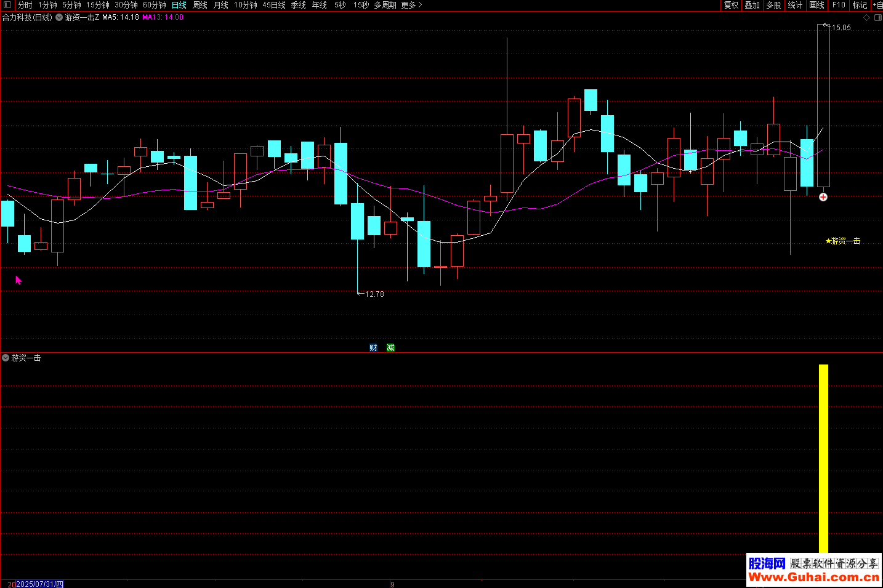Image resolution: width=883 pixels, height=588 pixels.
Task: Click the panel layout icon at top-left
Action: tap(7, 5)
